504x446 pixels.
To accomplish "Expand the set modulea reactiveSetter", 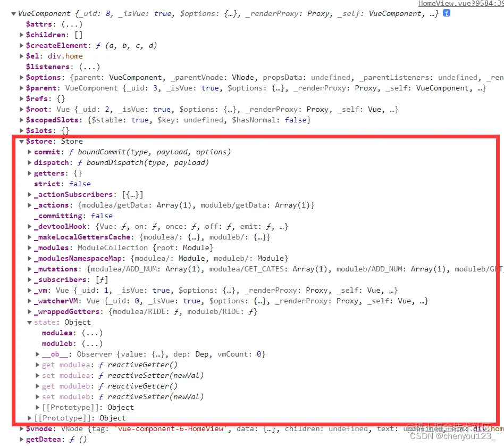I will coord(38,376).
